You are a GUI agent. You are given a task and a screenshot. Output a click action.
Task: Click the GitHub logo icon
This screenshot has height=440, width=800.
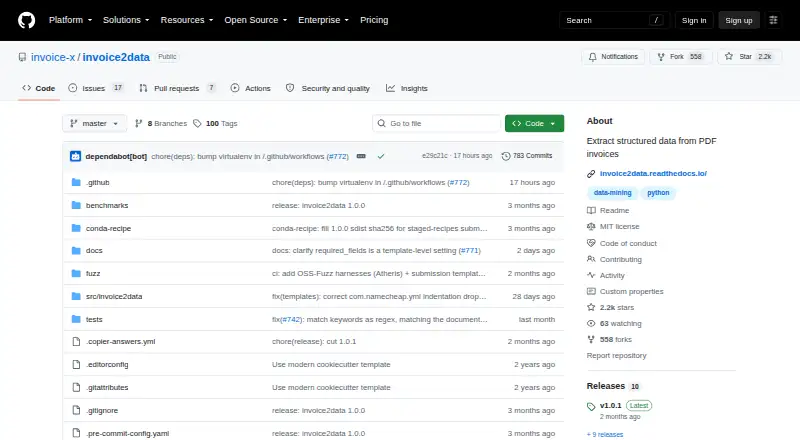coord(27,20)
